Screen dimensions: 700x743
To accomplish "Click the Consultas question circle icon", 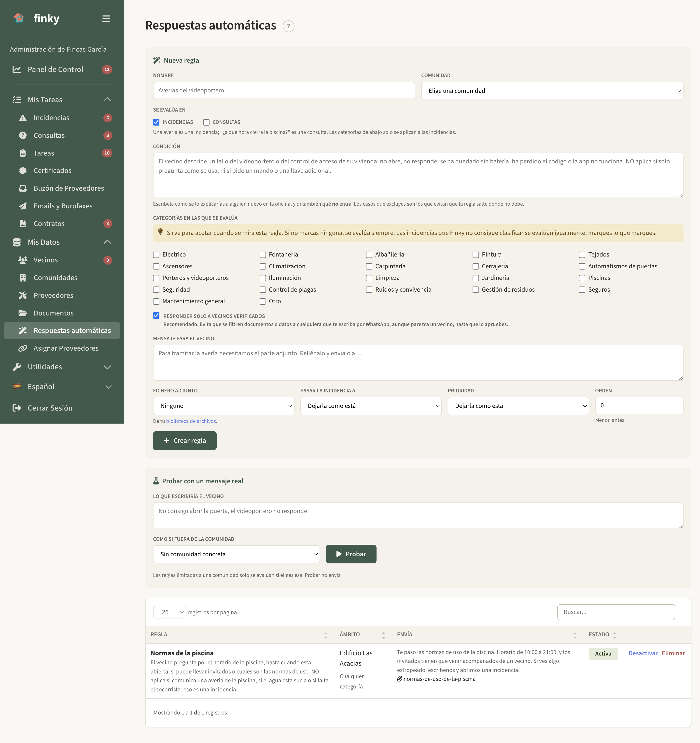I will click(x=23, y=135).
